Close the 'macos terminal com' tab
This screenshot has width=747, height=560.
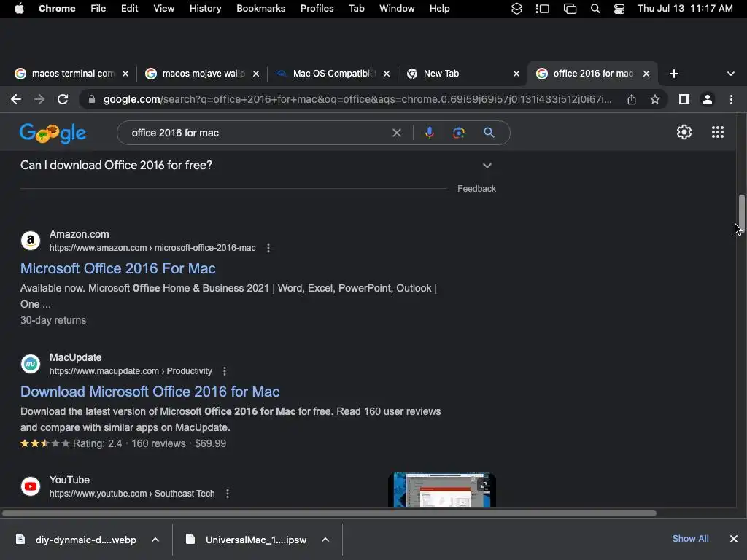[x=125, y=74]
